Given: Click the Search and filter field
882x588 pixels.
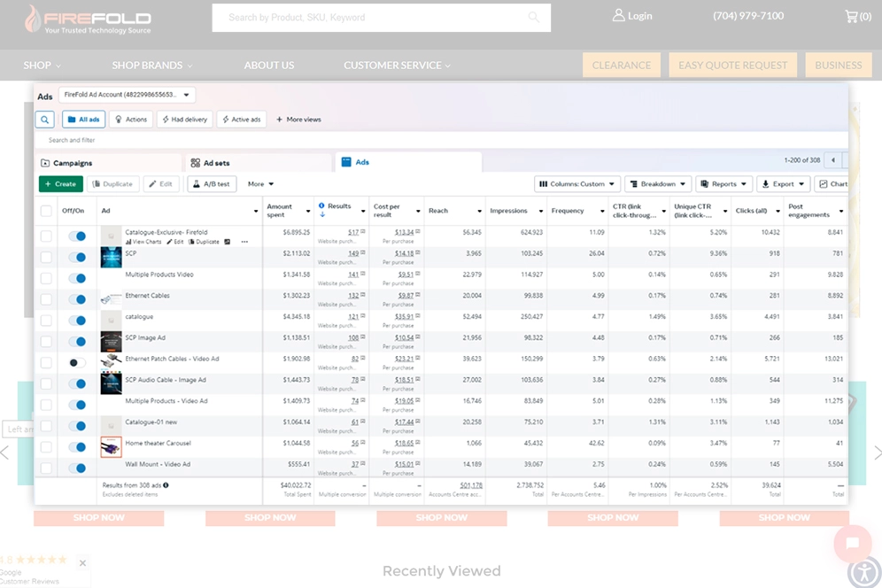Looking at the screenshot, I should coord(442,140).
